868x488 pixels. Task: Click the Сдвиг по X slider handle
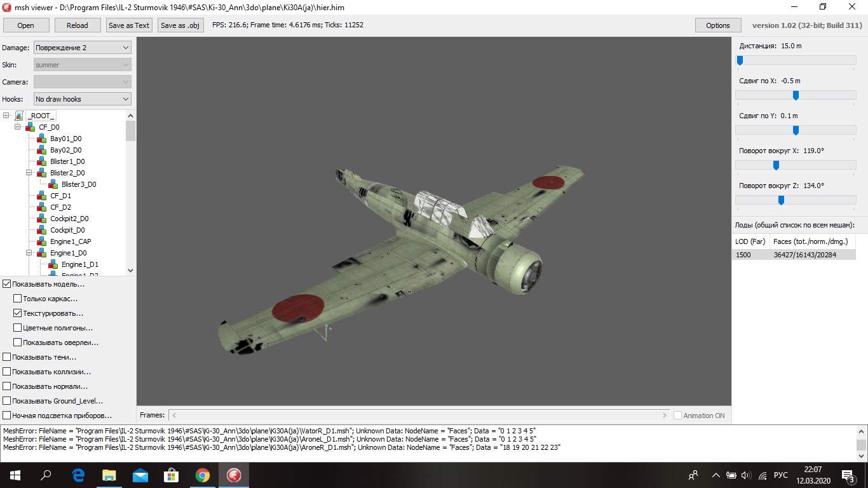pyautogui.click(x=796, y=95)
